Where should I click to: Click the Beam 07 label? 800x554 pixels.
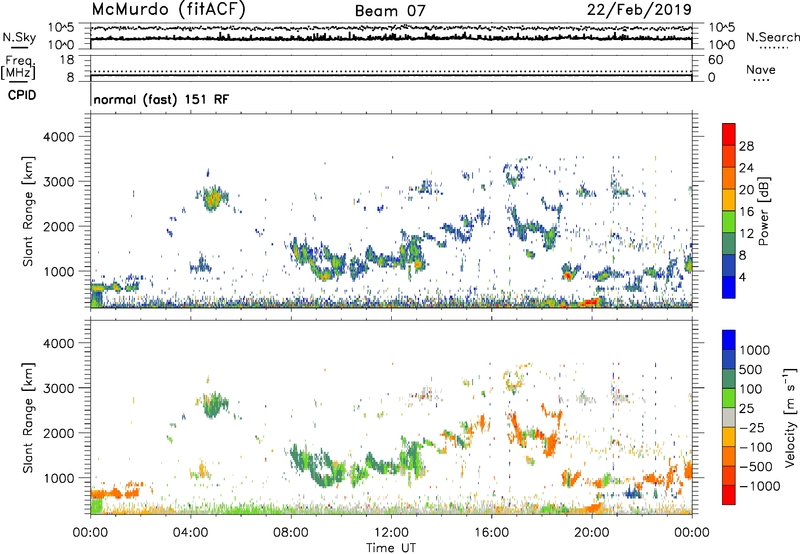[x=390, y=11]
